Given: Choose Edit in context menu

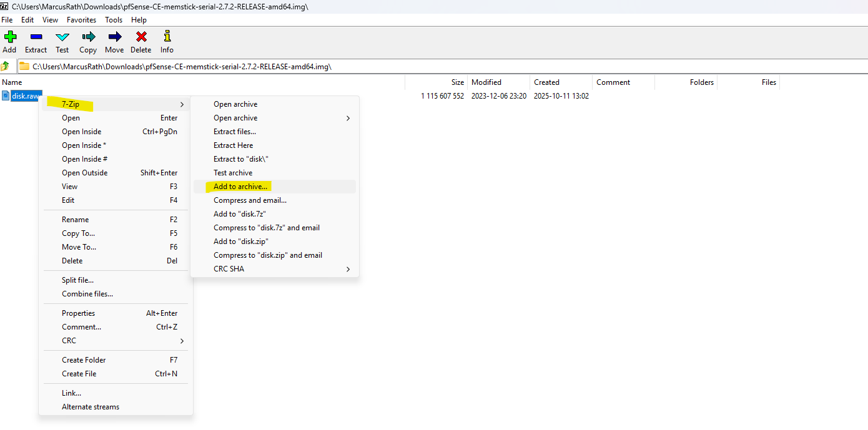Looking at the screenshot, I should click(x=116, y=200).
